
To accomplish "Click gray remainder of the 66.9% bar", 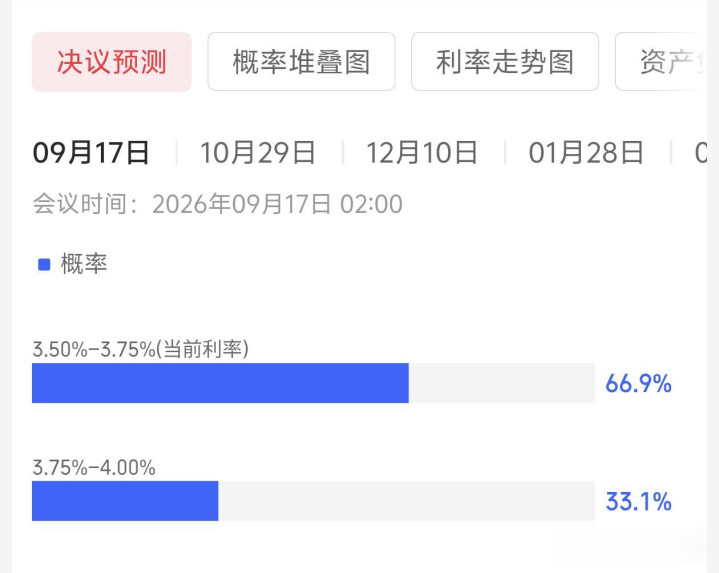I will [x=502, y=383].
